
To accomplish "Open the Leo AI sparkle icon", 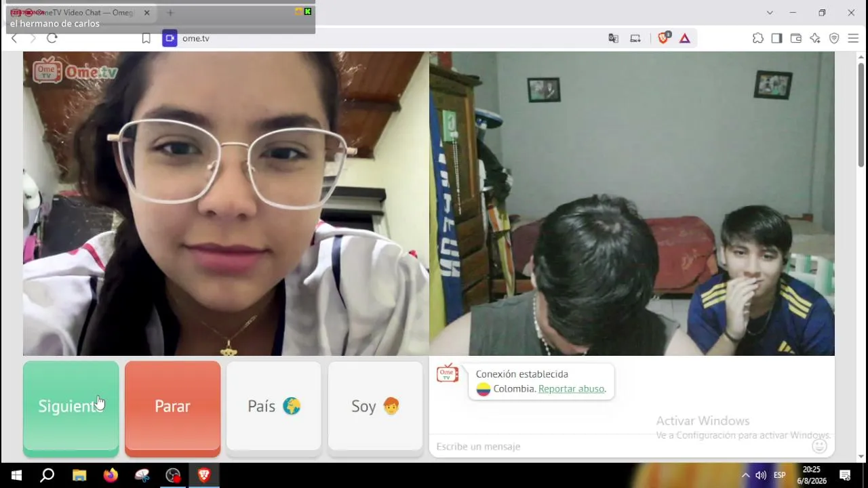I will point(815,39).
